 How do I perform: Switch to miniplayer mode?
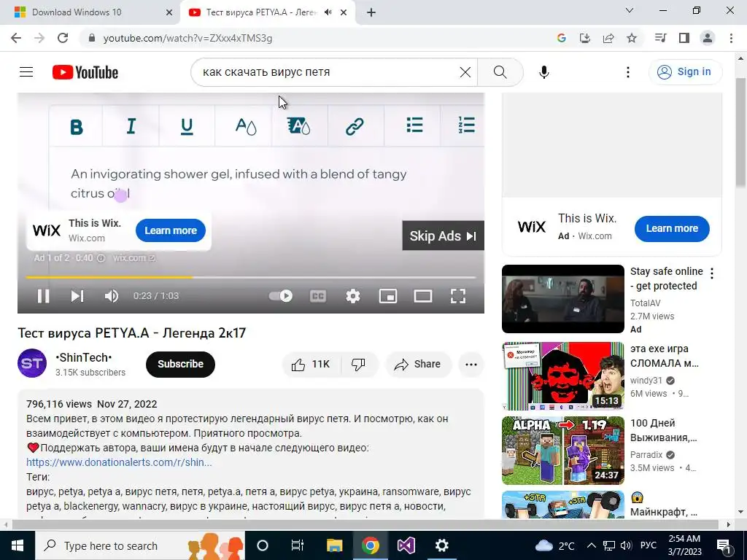tap(388, 296)
